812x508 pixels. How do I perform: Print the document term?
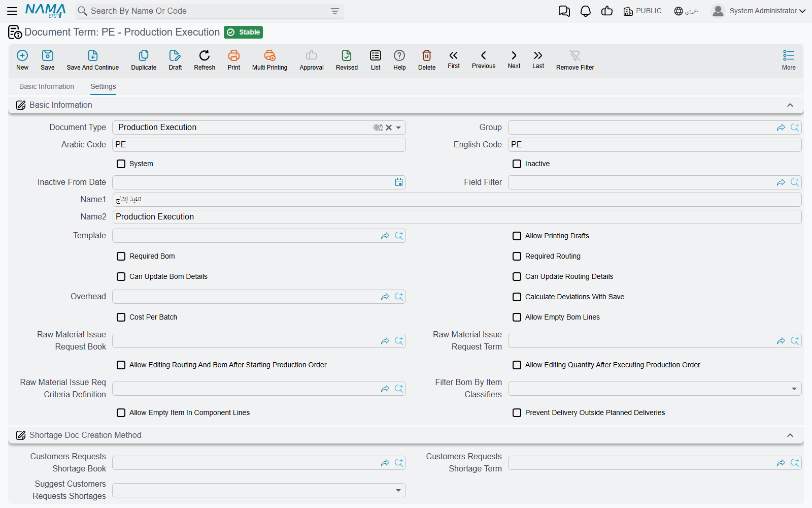234,60
